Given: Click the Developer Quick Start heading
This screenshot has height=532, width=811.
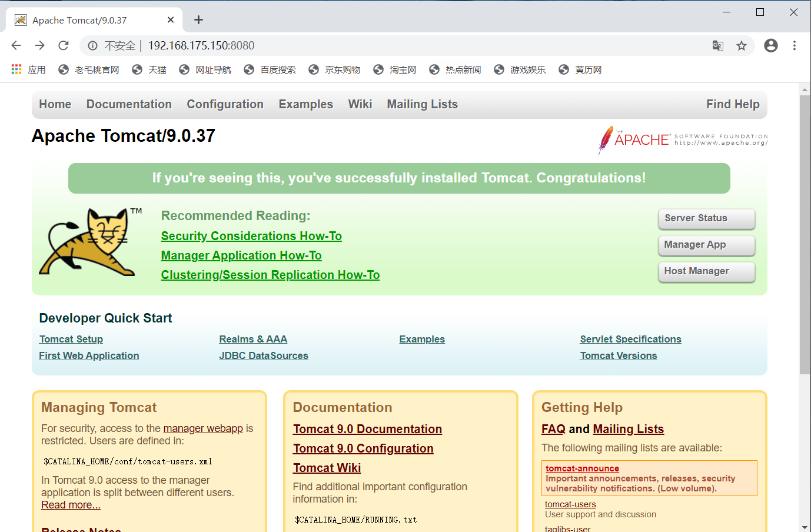Looking at the screenshot, I should 105,318.
